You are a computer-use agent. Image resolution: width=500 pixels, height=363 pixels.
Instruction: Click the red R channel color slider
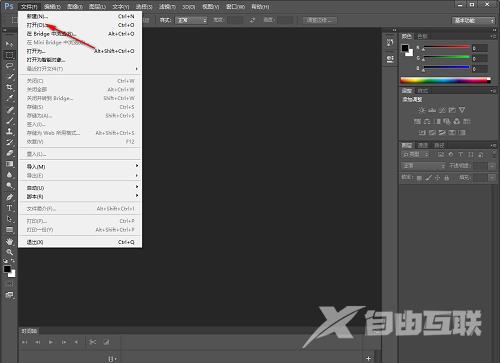[447, 48]
